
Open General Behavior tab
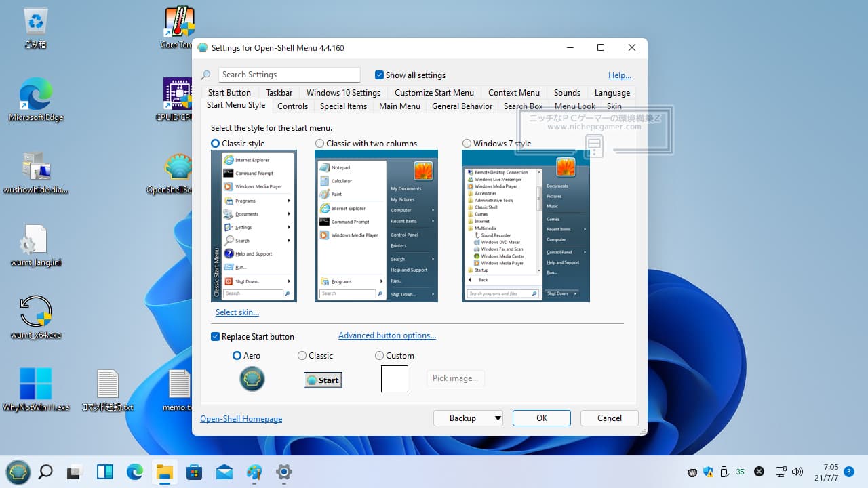pos(462,106)
